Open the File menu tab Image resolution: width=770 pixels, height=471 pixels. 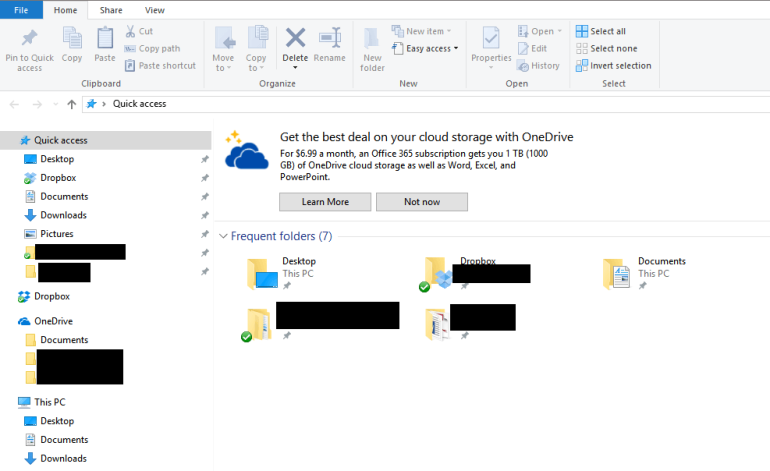[x=21, y=10]
